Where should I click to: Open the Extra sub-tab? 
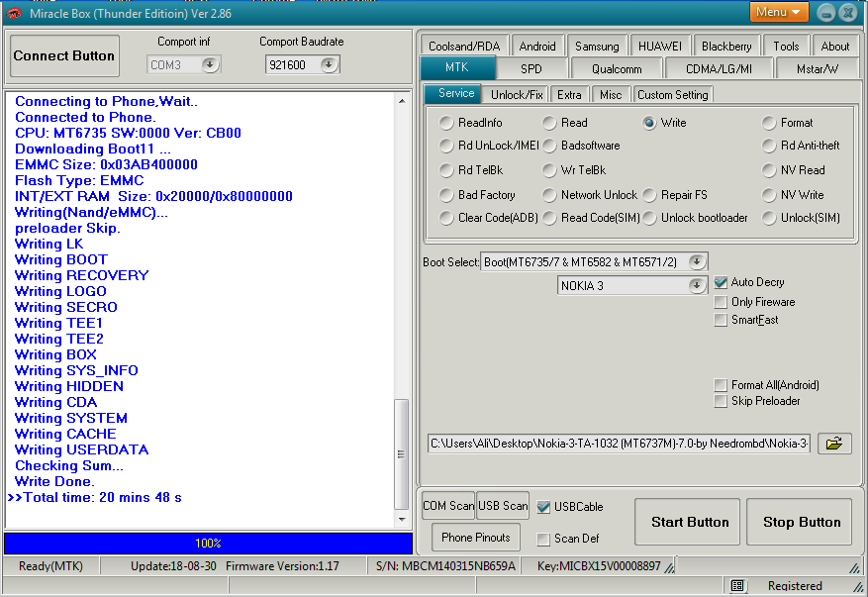(x=569, y=95)
